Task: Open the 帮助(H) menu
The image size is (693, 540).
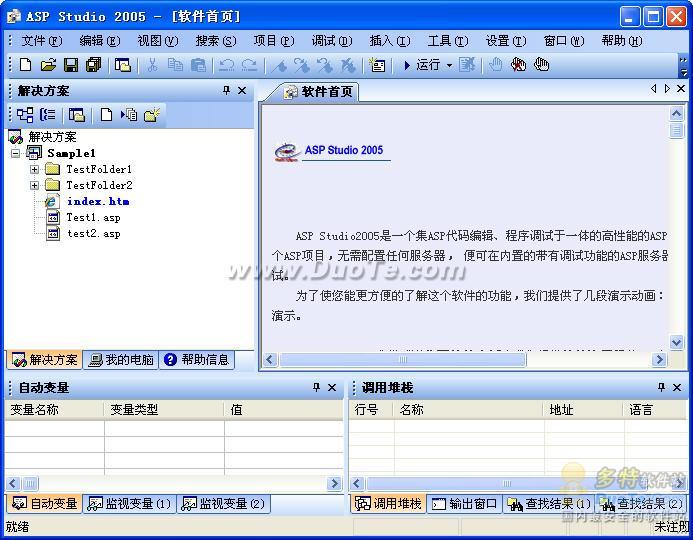Action: (x=622, y=41)
